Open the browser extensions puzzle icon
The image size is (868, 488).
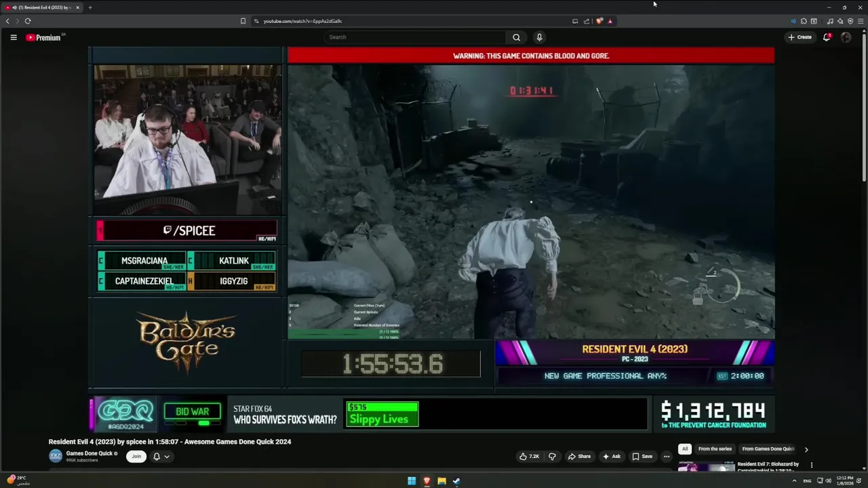[804, 21]
